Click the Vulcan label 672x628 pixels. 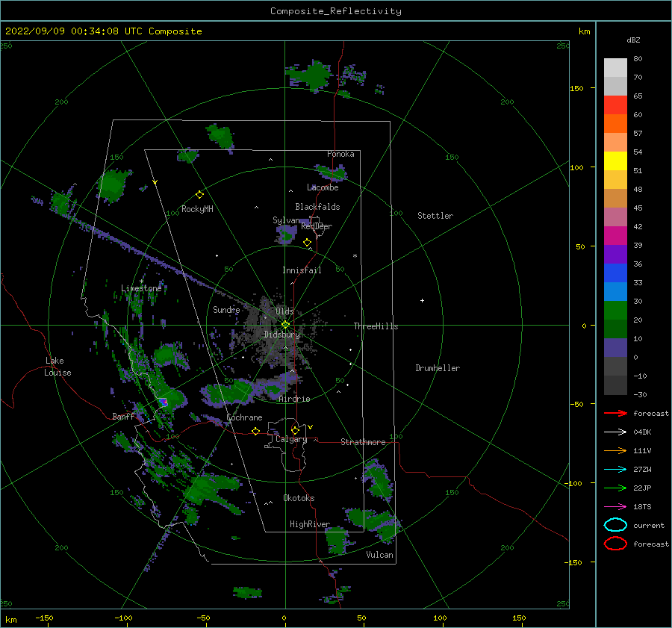[x=380, y=555]
